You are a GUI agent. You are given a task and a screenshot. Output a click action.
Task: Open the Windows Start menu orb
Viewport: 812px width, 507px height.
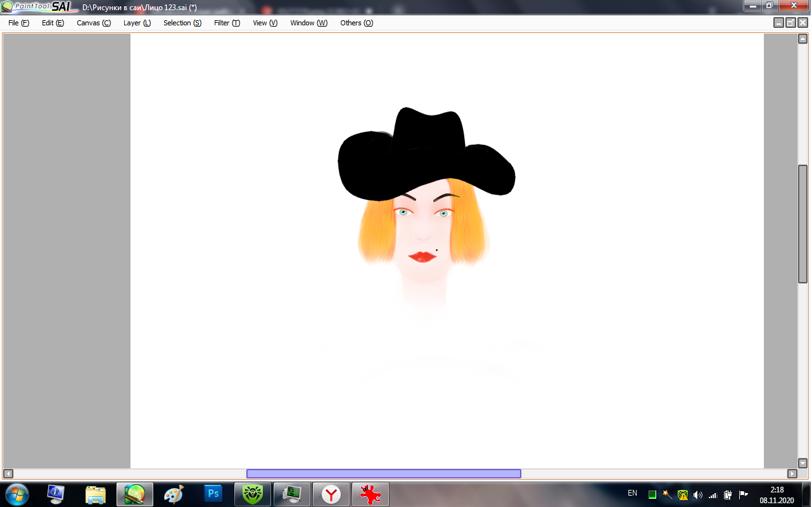pos(17,494)
